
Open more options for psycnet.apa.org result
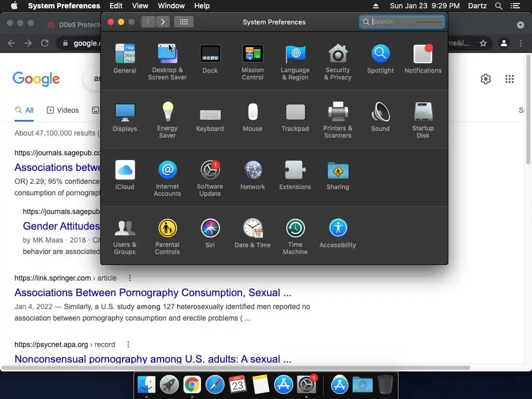point(128,344)
